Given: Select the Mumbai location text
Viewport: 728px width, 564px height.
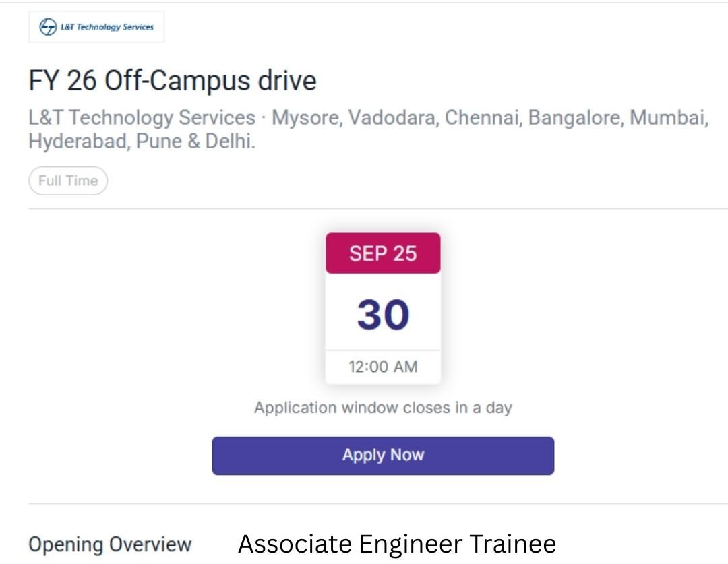Looking at the screenshot, I should click(668, 118).
